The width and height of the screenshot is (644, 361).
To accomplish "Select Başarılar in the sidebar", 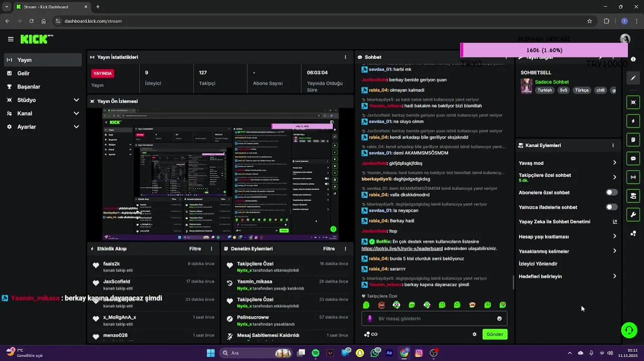I will click(43, 87).
